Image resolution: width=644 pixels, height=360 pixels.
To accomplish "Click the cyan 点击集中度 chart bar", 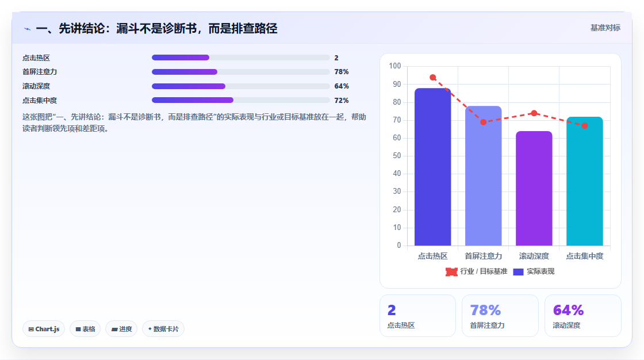I will pyautogui.click(x=584, y=181).
